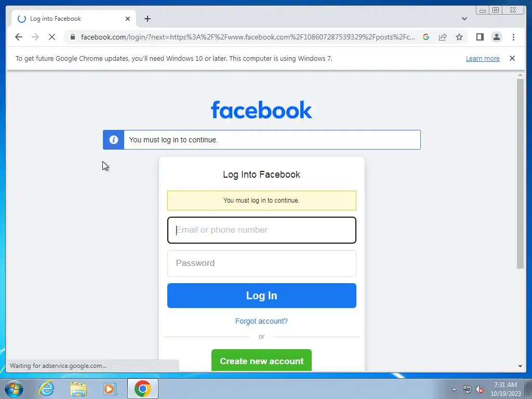Click the 'Log Into Facebook' heading
The width and height of the screenshot is (532, 399).
coord(262,175)
